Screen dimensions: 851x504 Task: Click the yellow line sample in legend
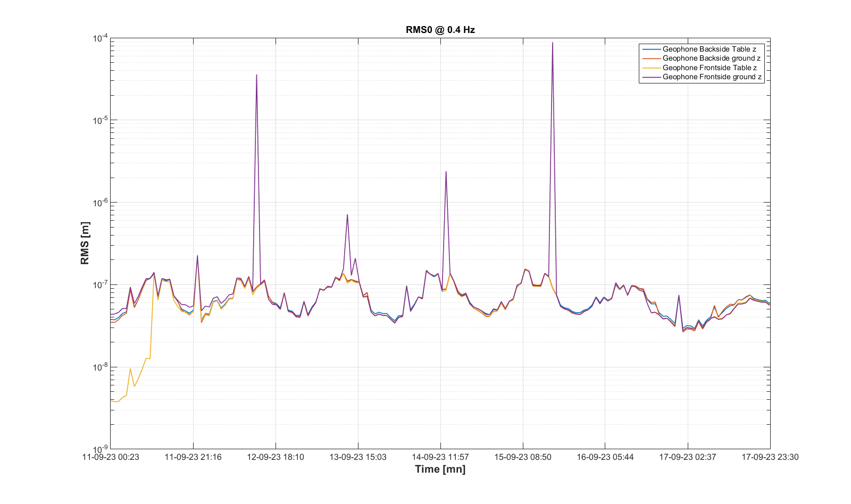click(x=651, y=68)
